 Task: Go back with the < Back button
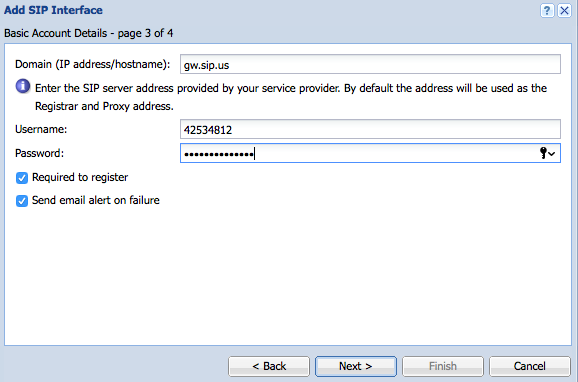[x=269, y=366]
